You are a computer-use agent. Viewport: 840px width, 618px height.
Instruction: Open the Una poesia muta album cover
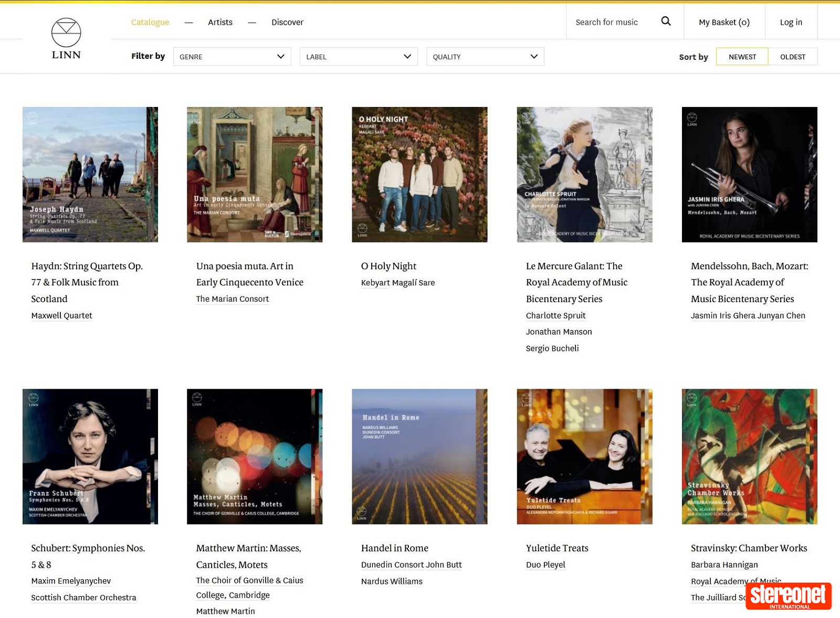(x=255, y=175)
